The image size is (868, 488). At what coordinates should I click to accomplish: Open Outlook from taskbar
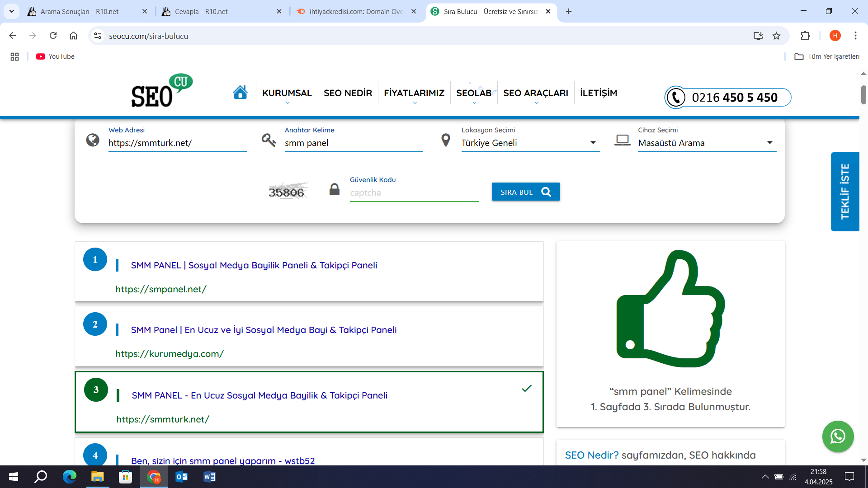(181, 477)
